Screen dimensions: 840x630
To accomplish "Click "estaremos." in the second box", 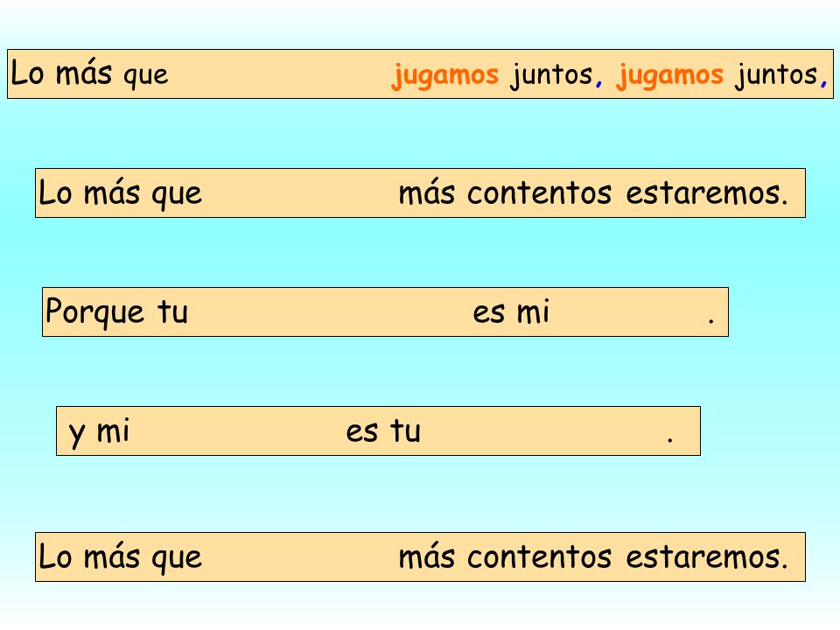I will [x=707, y=192].
